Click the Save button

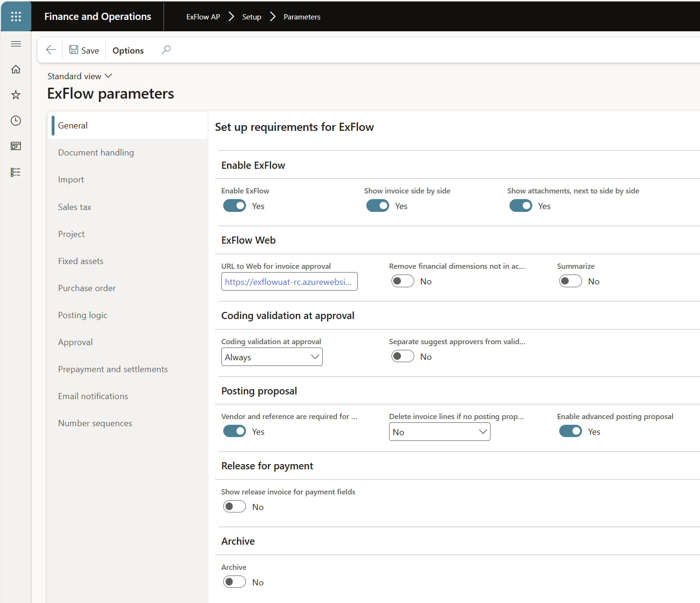click(x=84, y=50)
